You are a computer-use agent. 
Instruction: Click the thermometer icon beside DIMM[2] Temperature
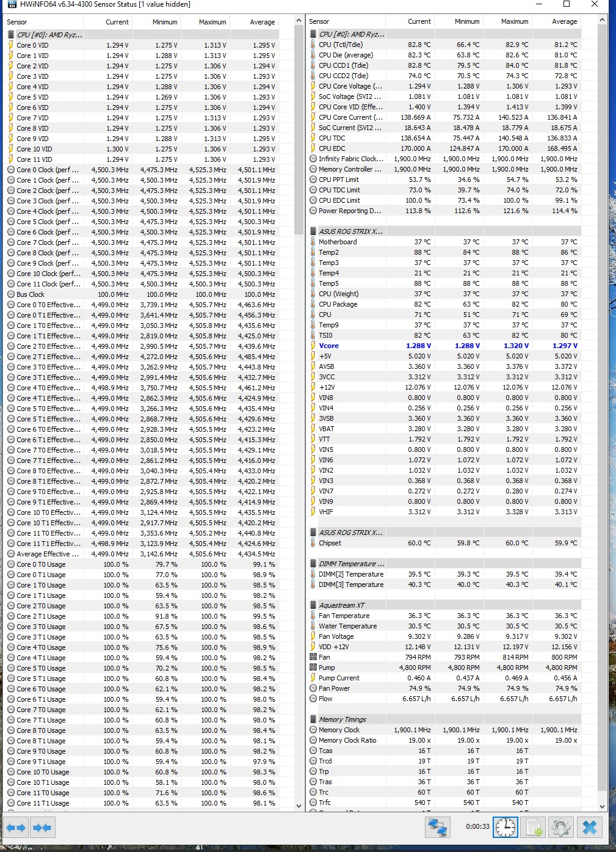(313, 574)
